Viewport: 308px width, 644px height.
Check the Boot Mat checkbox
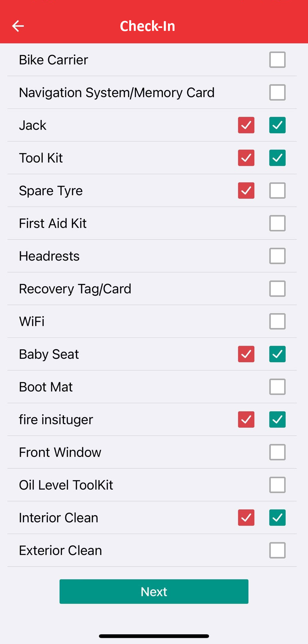click(x=277, y=387)
